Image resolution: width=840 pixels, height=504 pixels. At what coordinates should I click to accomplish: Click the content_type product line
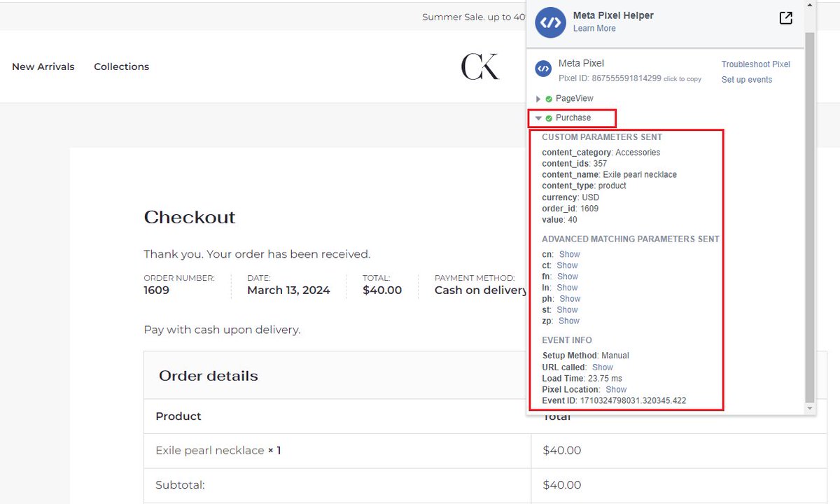pos(584,186)
